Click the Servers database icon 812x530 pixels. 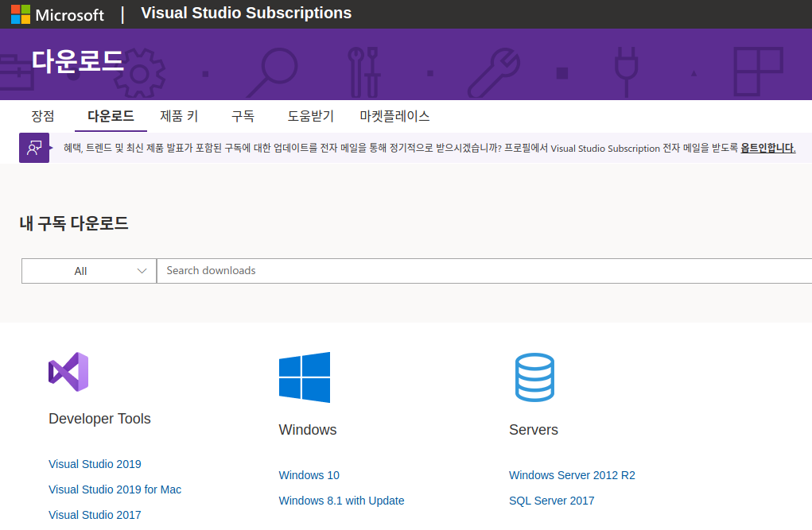(534, 377)
